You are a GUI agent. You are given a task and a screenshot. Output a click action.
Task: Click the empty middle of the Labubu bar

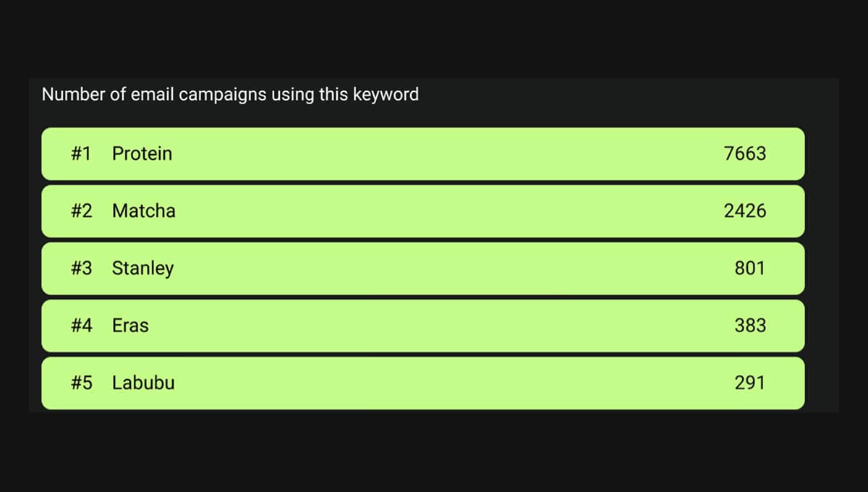coord(434,383)
